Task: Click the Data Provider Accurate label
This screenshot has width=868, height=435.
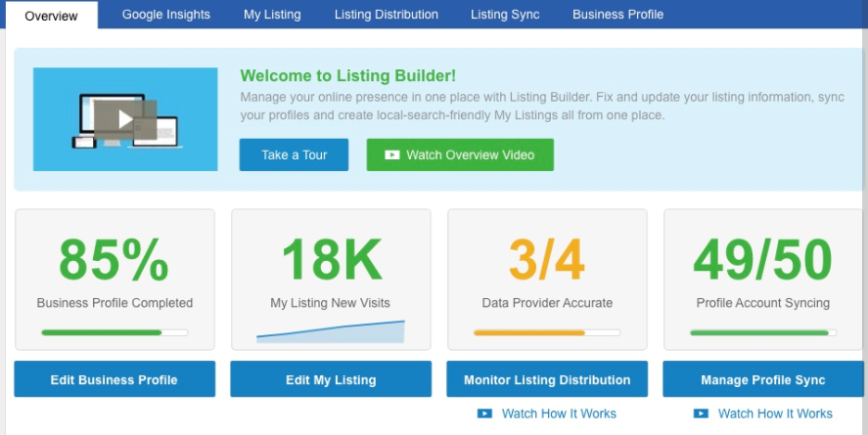Action: [547, 303]
